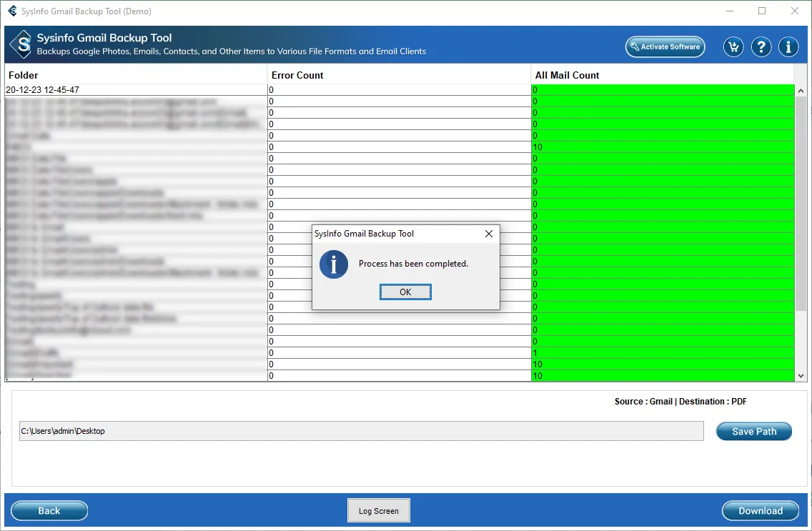The height and width of the screenshot is (531, 812).
Task: Click the Save Path button
Action: coord(753,432)
